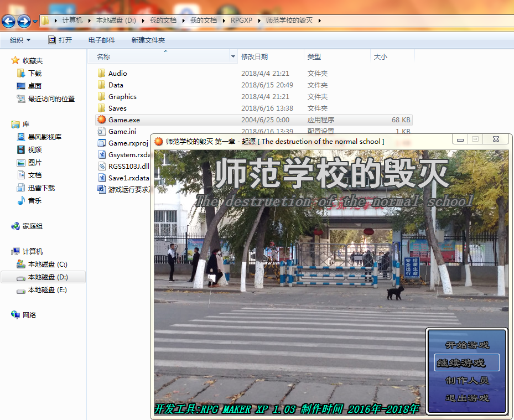Click the Back navigation arrow in Explorer
Screen dimensions: 514x420
[x=8, y=22]
